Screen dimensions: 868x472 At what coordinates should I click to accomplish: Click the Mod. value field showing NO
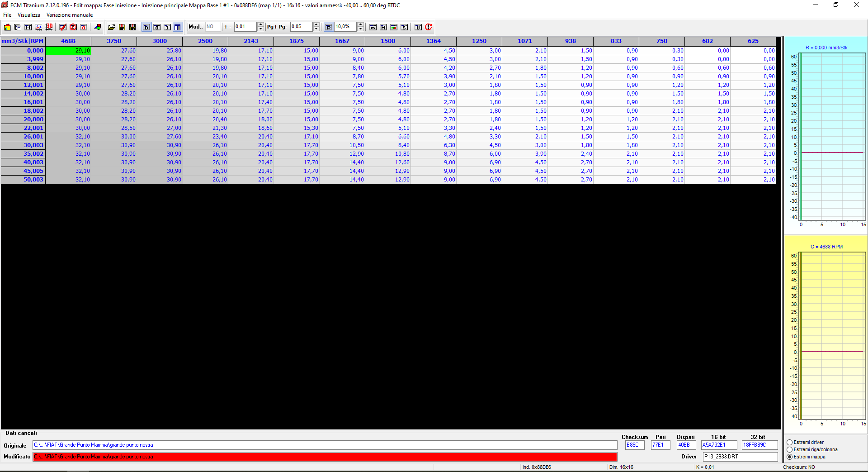tap(213, 27)
